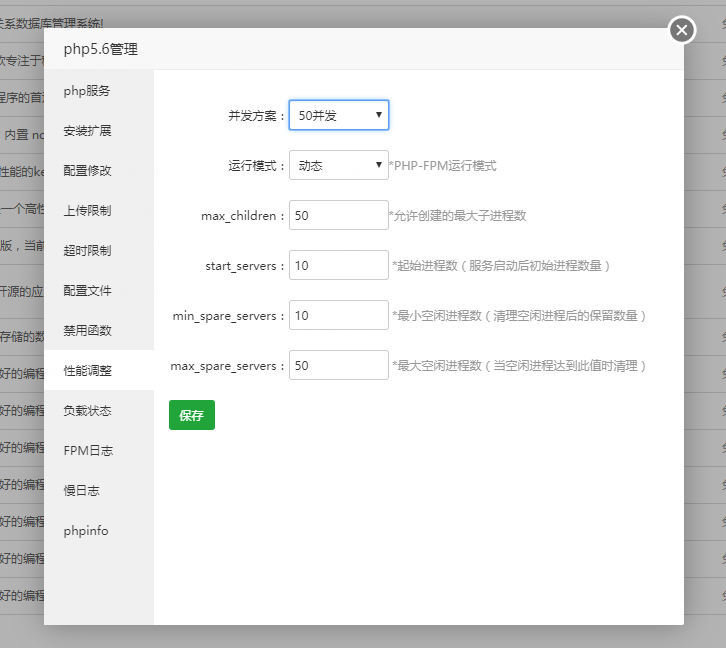Switch to the 禁用函数 tab
This screenshot has width=726, height=648.
[x=87, y=331]
